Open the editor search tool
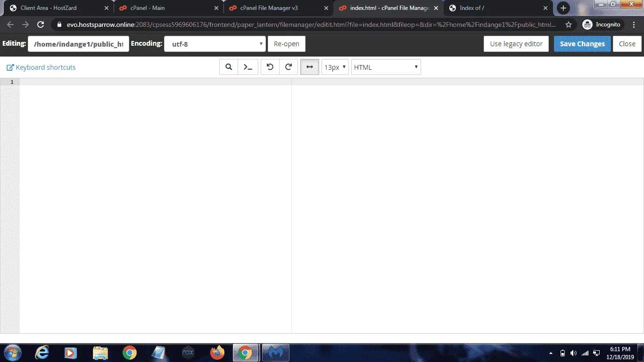The width and height of the screenshot is (644, 362). coord(229,67)
